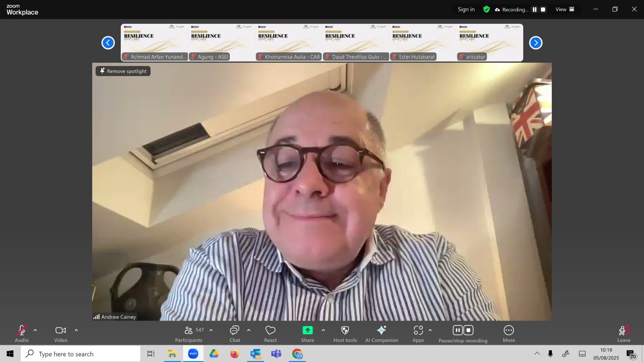
Task: Open File Explorer from taskbar
Action: click(172, 354)
